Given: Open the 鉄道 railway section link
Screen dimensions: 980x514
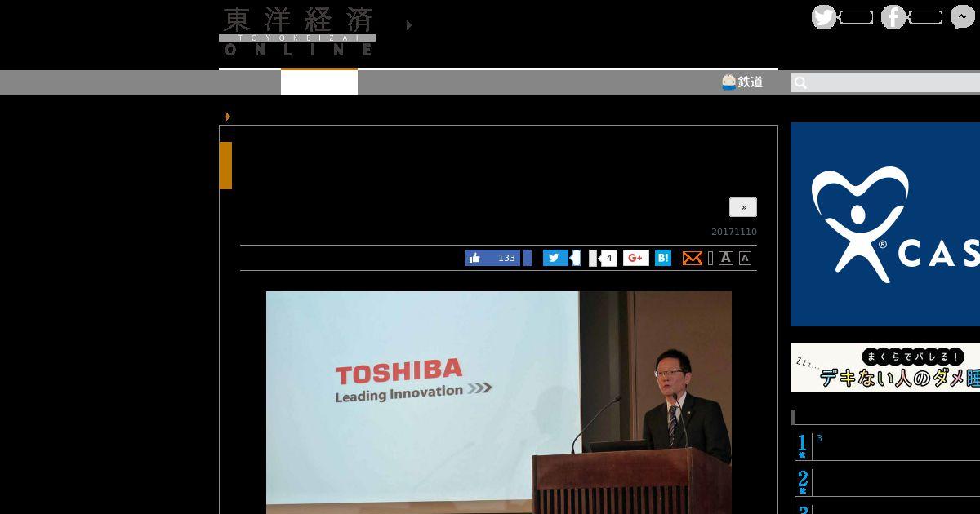Looking at the screenshot, I should (742, 82).
